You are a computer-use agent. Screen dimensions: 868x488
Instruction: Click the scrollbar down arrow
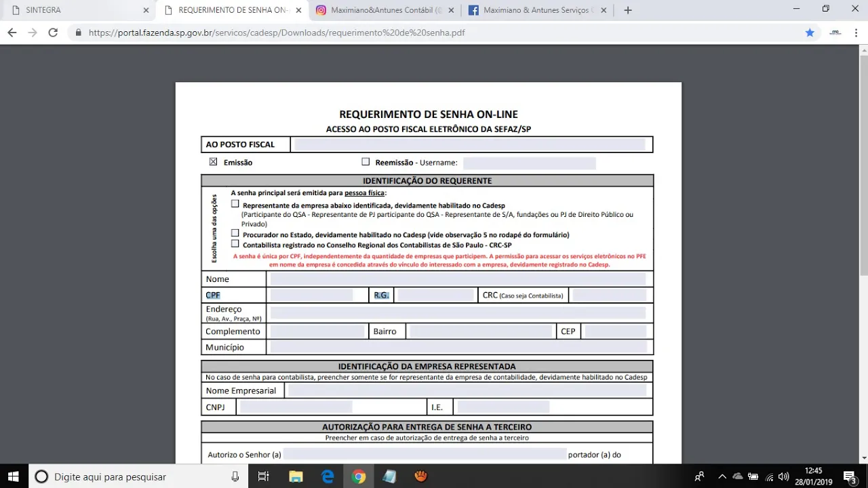coord(863,459)
